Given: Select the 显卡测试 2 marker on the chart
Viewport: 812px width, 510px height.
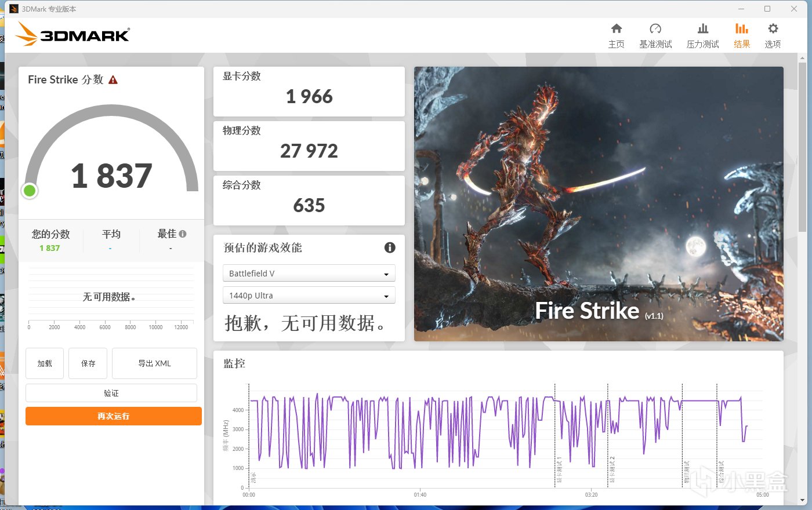Looking at the screenshot, I should pos(612,470).
